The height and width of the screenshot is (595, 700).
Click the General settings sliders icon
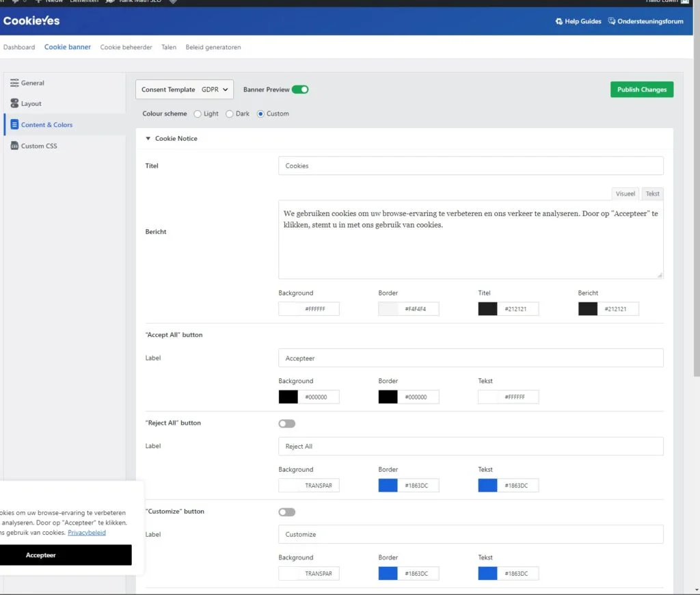click(15, 83)
